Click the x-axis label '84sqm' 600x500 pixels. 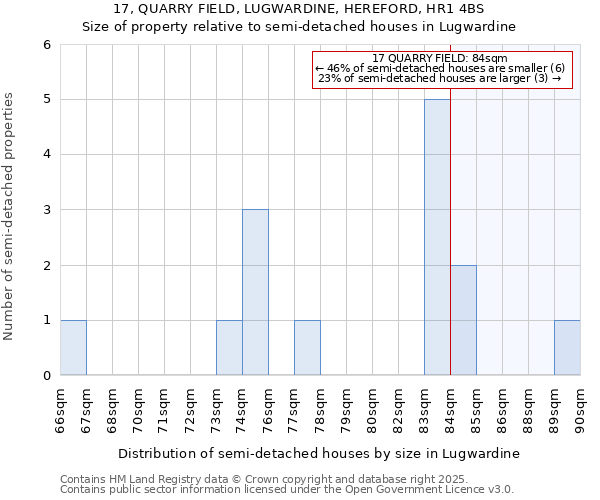tap(450, 411)
